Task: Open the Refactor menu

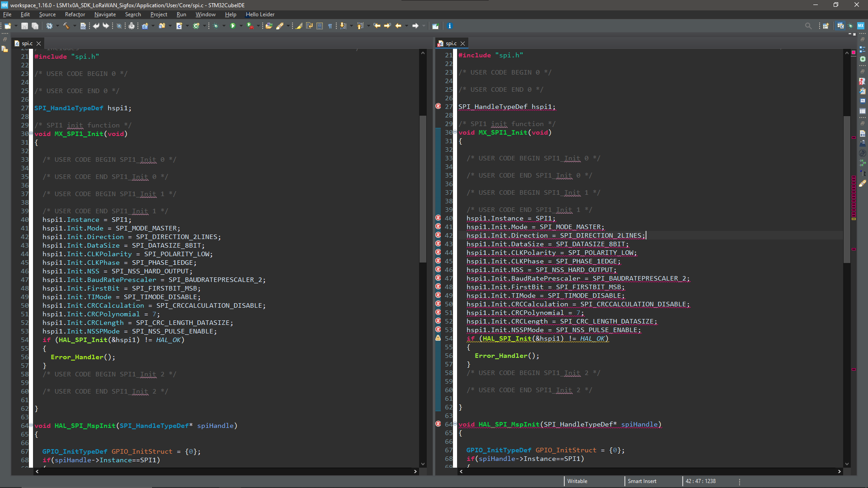Action: (75, 14)
